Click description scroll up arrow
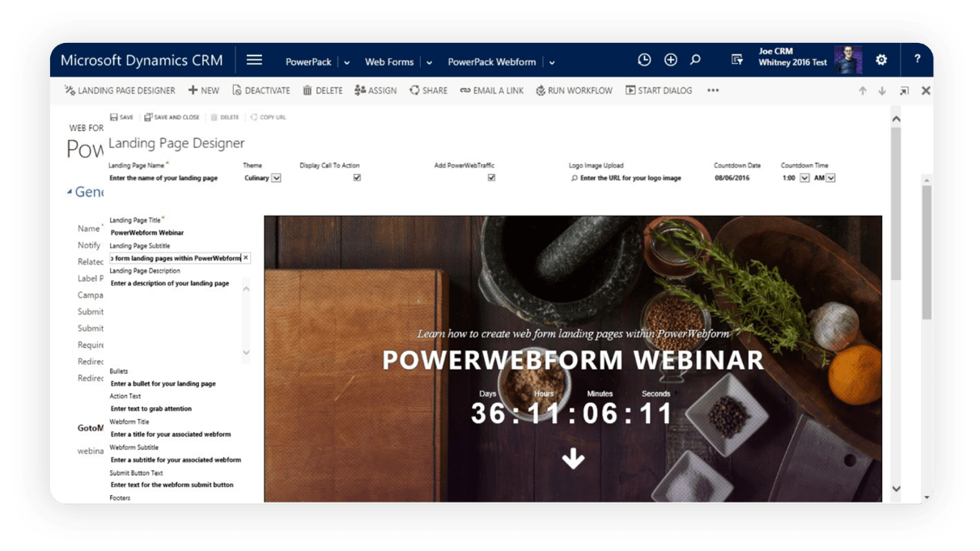Screen dimensions: 980x551 246,288
